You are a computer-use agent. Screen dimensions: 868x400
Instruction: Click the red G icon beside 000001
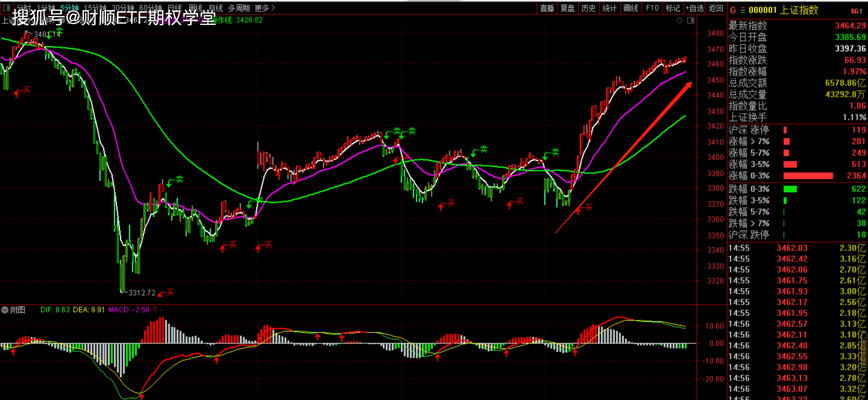point(733,10)
